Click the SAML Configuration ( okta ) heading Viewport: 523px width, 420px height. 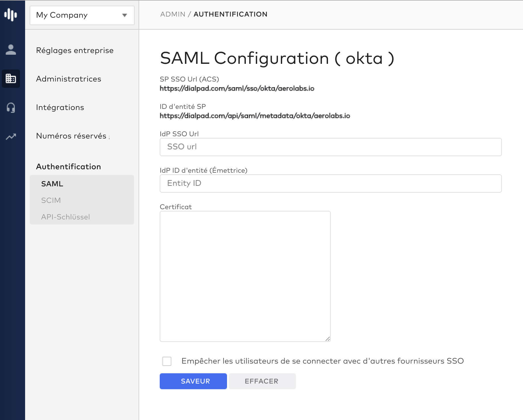(277, 58)
